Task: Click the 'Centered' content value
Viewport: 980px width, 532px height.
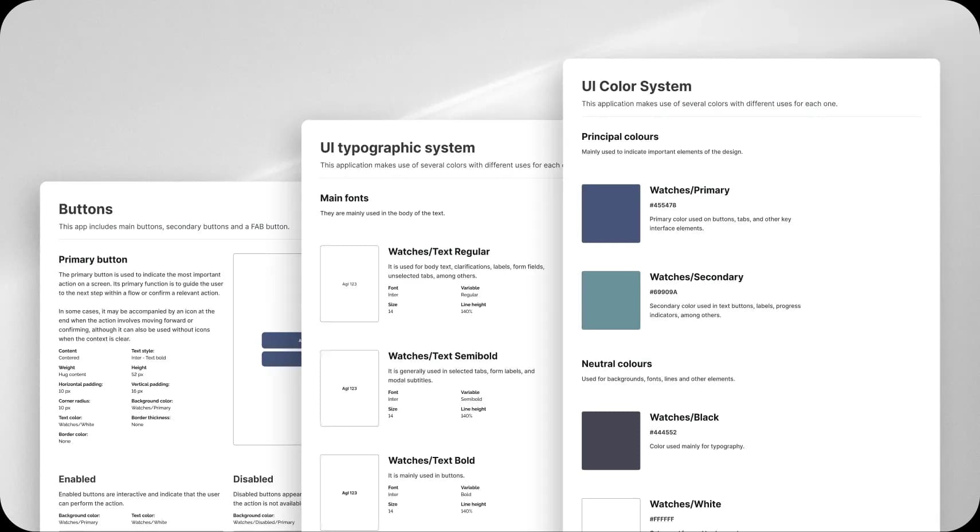Action: 69,358
